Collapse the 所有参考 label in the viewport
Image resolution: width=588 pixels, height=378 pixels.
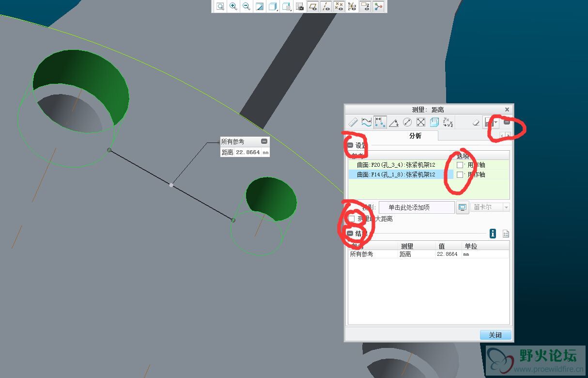click(264, 142)
